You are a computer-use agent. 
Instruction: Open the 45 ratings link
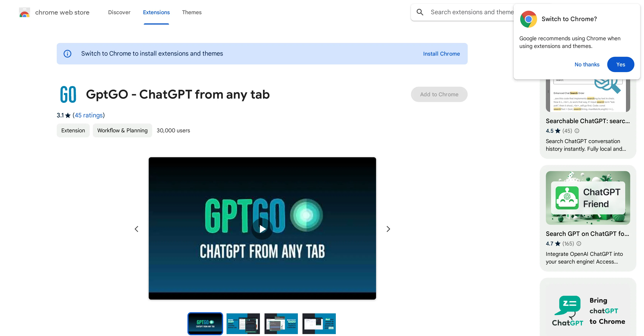[89, 115]
